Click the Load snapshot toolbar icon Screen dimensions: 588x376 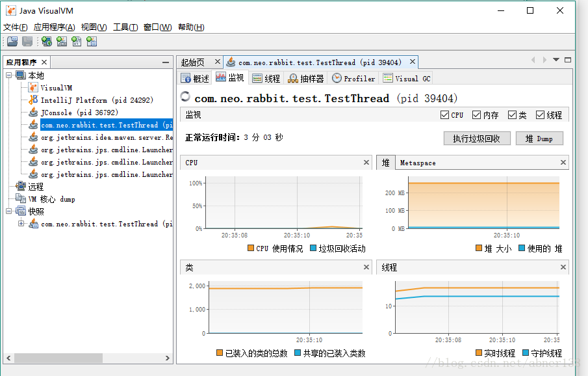(x=12, y=42)
